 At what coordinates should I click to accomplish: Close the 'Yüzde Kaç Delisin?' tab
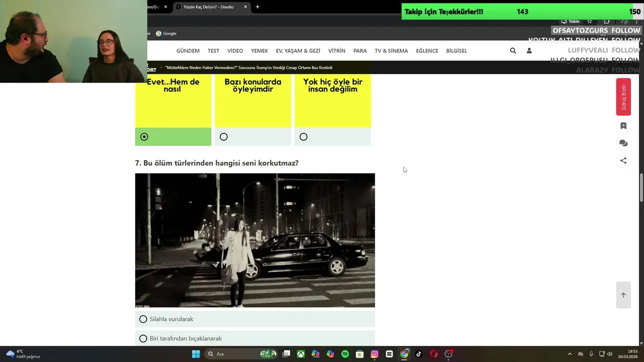(x=246, y=7)
